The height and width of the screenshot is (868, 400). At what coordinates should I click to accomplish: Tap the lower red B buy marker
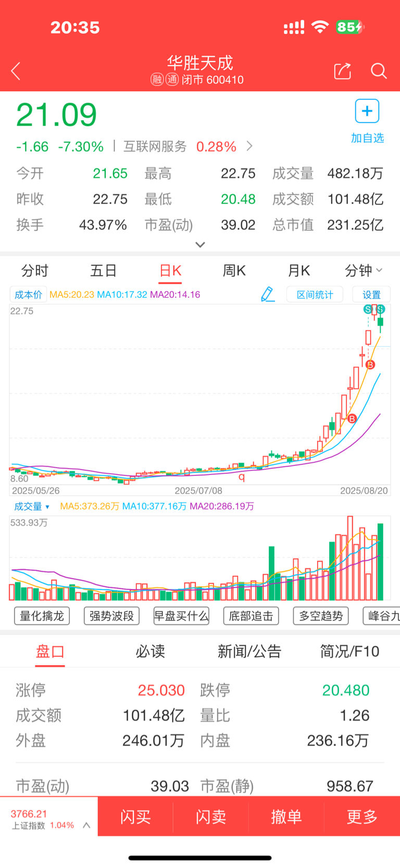(x=352, y=418)
